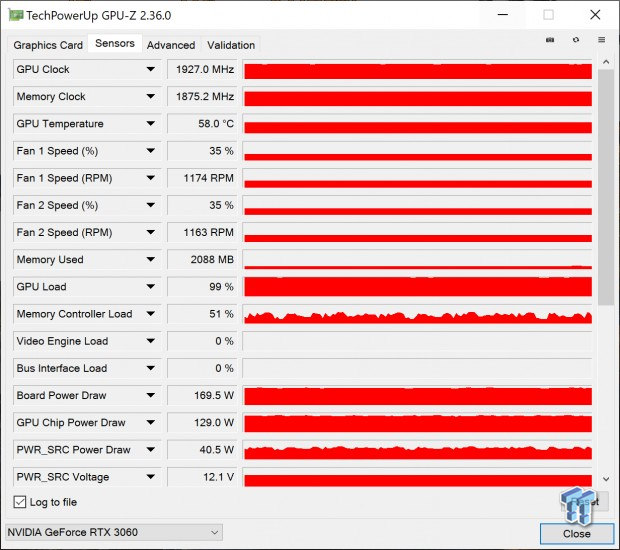The width and height of the screenshot is (620, 550).
Task: Minimize the GPU-Z window
Action: click(x=503, y=15)
